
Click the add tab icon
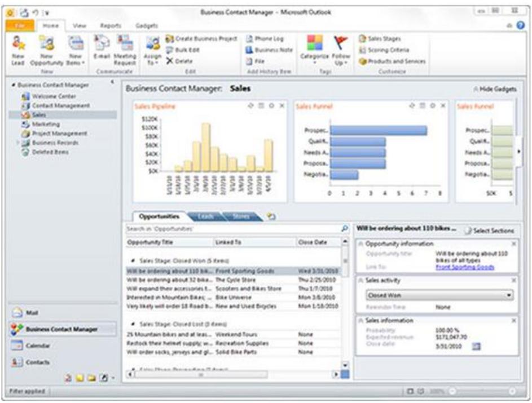click(271, 216)
